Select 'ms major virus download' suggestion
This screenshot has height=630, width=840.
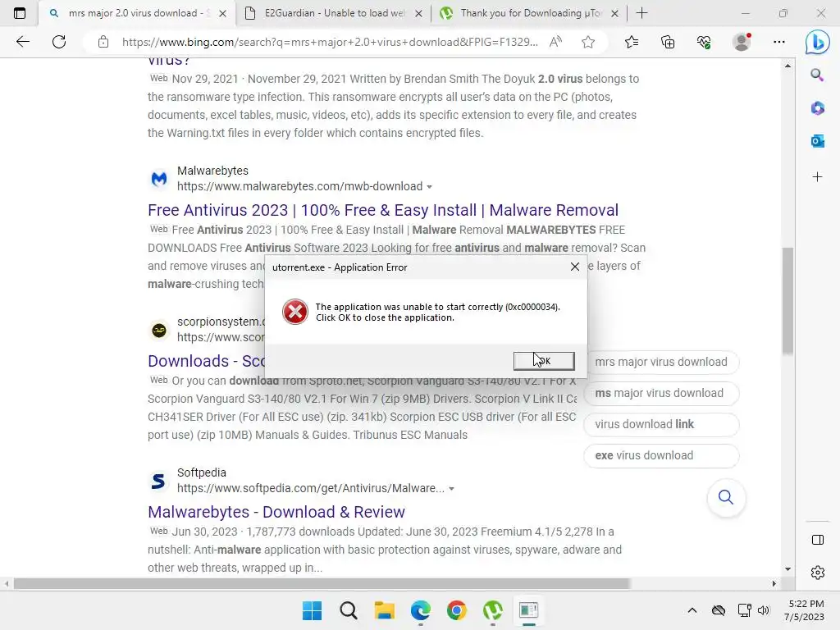661,393
